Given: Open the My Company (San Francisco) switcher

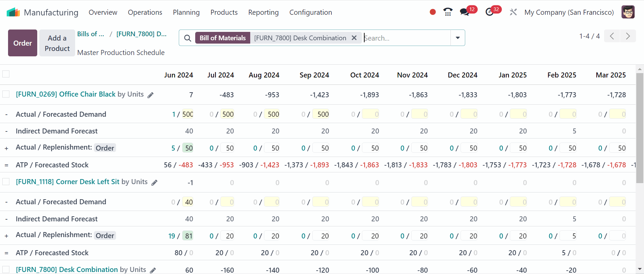Looking at the screenshot, I should click(x=569, y=12).
